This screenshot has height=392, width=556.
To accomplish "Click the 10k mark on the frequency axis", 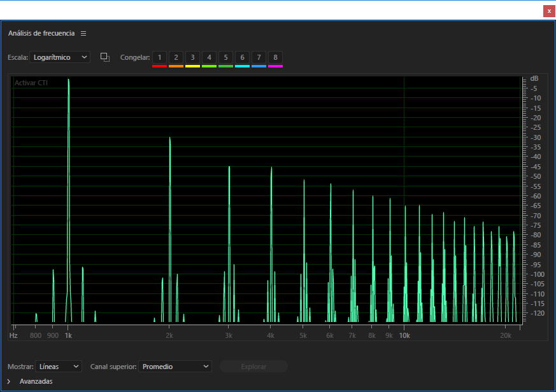I will point(404,335).
